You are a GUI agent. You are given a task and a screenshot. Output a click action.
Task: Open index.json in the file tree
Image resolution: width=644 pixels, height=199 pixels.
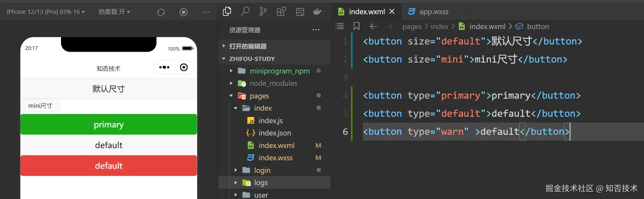pyautogui.click(x=274, y=133)
